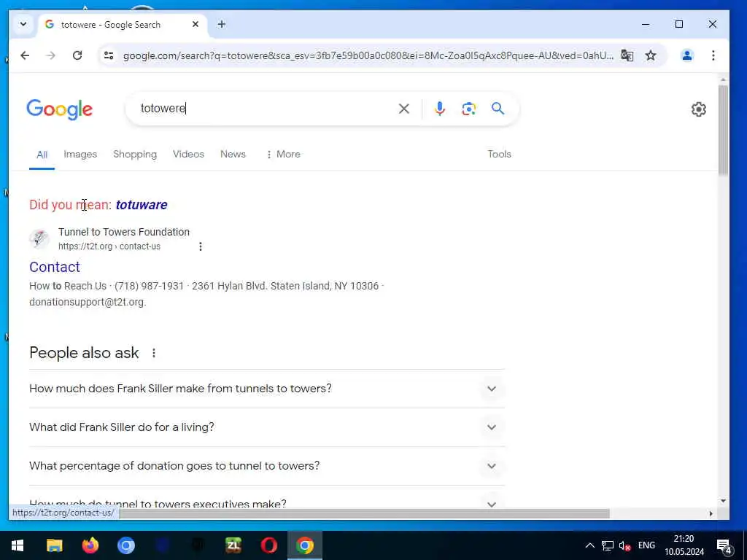This screenshot has width=747, height=560.
Task: Launch Firefox from taskbar
Action: click(x=90, y=545)
